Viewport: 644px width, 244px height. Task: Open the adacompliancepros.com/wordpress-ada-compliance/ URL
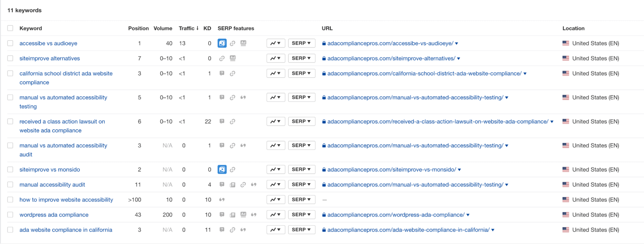396,215
